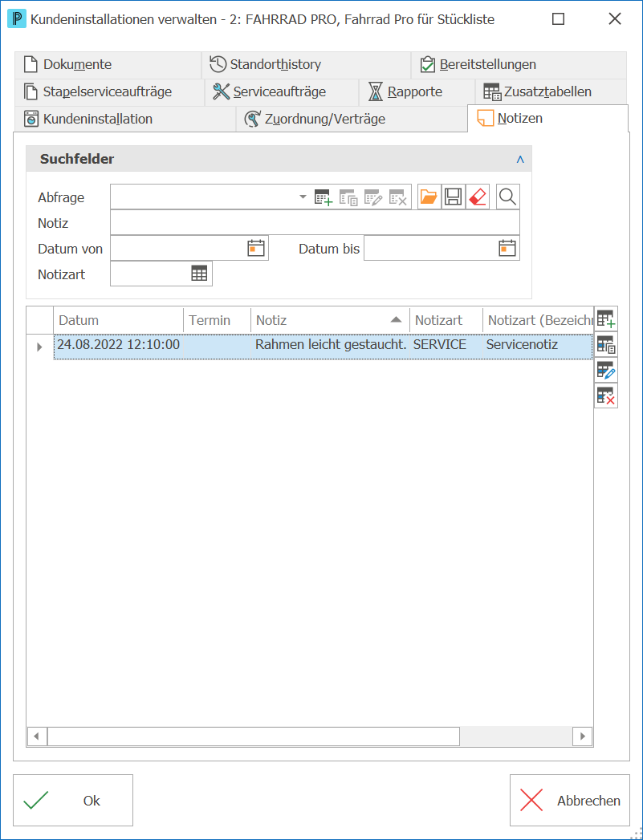
Task: Open the Standorthistory tab
Action: 307,65
